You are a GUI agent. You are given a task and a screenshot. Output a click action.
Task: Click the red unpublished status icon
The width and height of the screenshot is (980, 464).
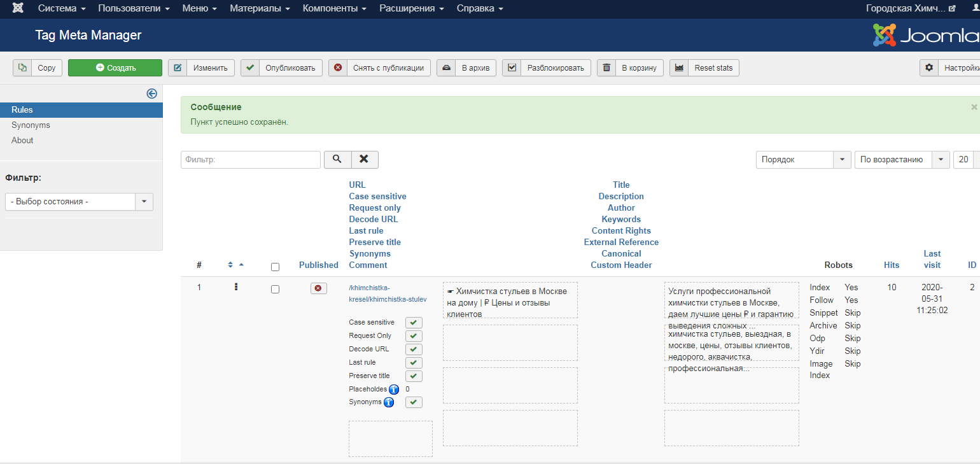click(x=318, y=288)
